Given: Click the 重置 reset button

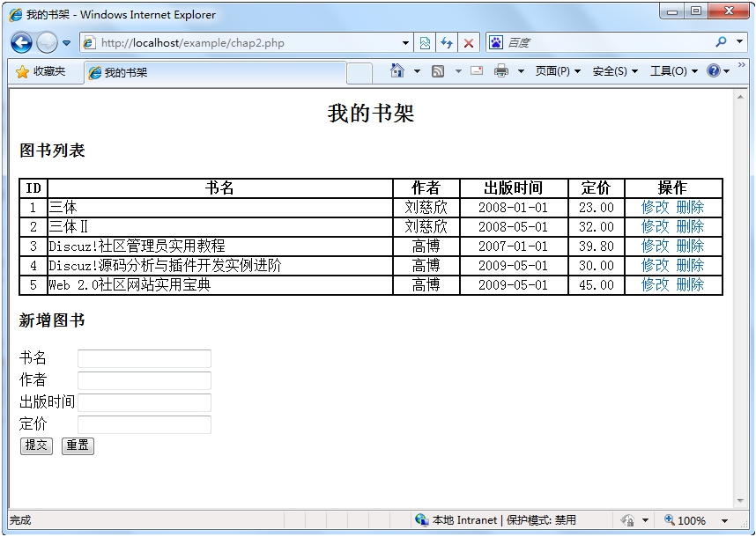Looking at the screenshot, I should (78, 445).
